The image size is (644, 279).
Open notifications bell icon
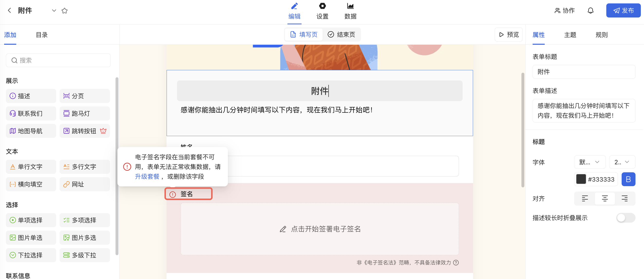(590, 10)
